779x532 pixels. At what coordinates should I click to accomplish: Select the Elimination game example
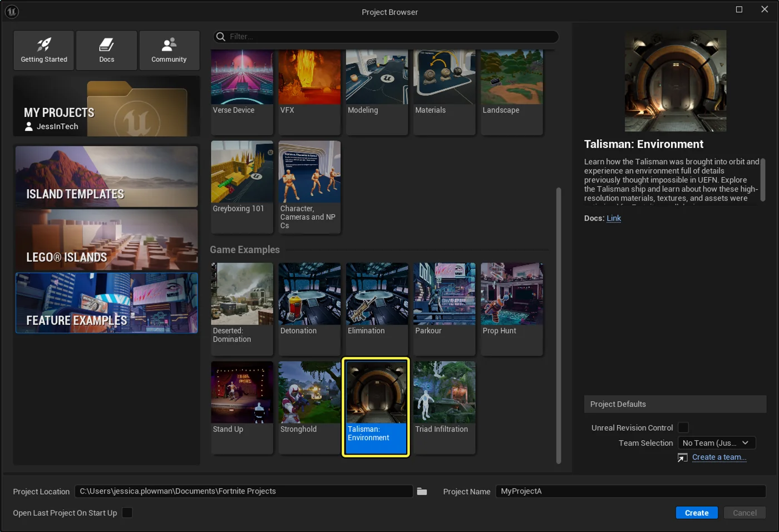point(377,309)
